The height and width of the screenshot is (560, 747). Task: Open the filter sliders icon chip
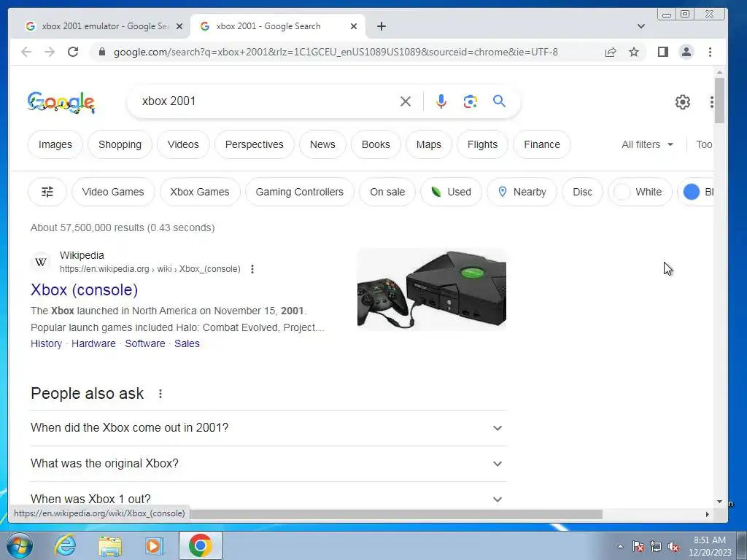(x=47, y=192)
